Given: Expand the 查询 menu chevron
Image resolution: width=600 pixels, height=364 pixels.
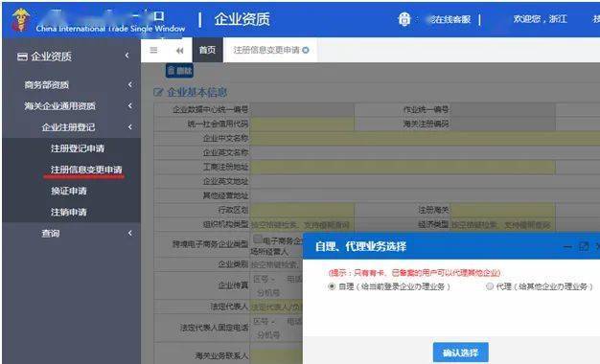Looking at the screenshot, I should click(130, 233).
